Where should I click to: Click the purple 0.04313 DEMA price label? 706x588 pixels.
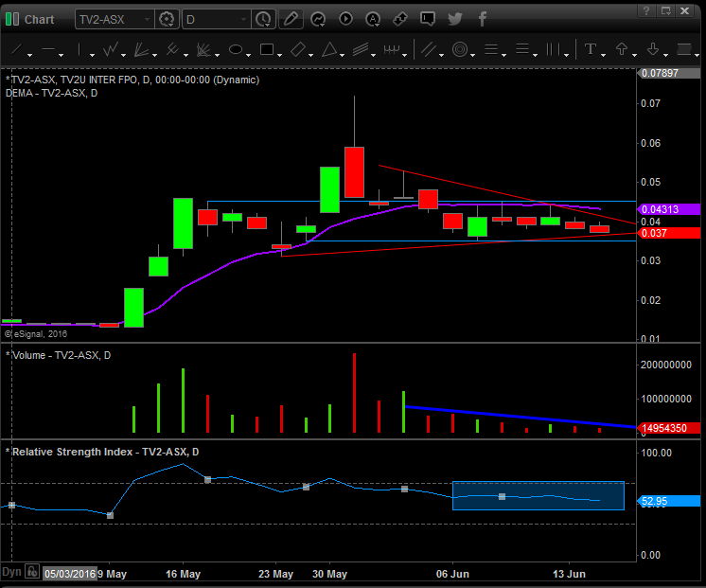669,209
